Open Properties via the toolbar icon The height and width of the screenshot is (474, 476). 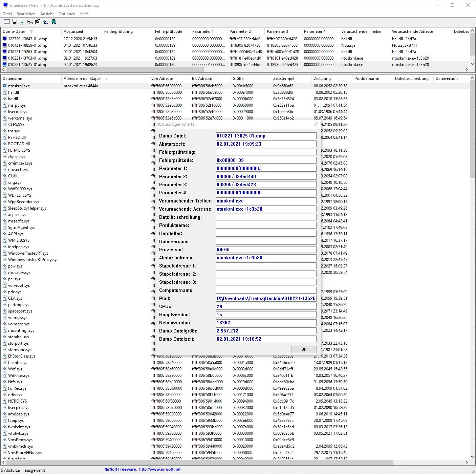[x=38, y=22]
